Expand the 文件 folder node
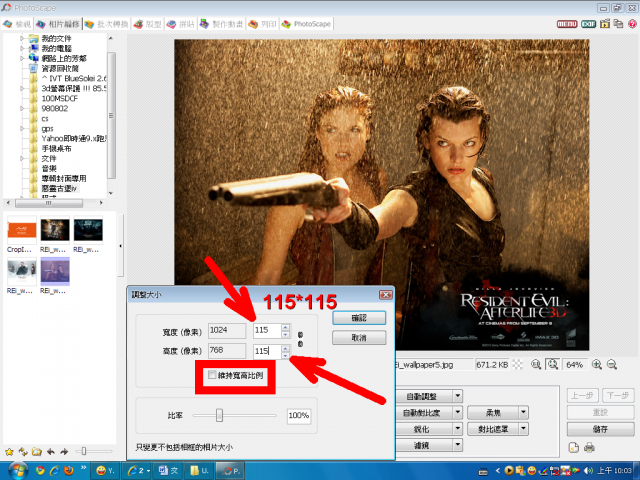This screenshot has height=480, width=640. 22,158
